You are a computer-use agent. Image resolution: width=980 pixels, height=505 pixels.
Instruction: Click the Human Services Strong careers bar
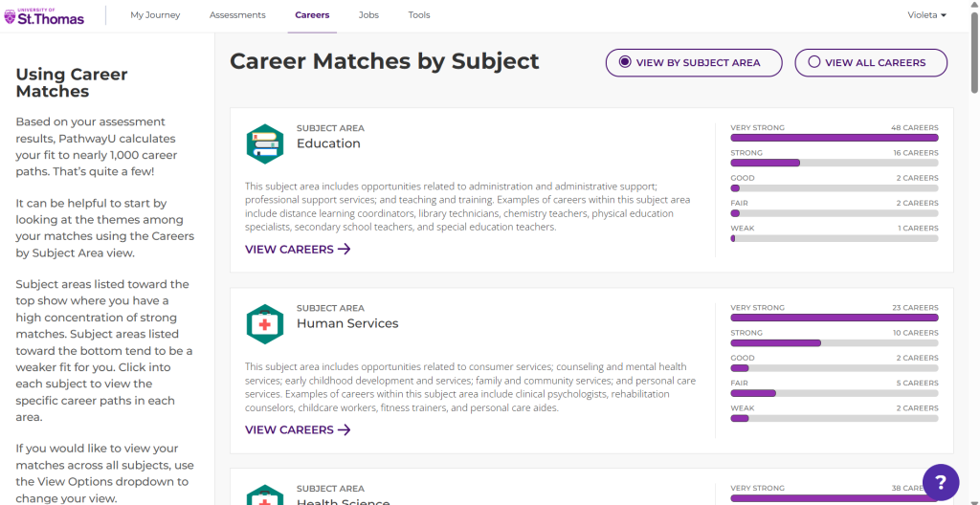tap(835, 343)
